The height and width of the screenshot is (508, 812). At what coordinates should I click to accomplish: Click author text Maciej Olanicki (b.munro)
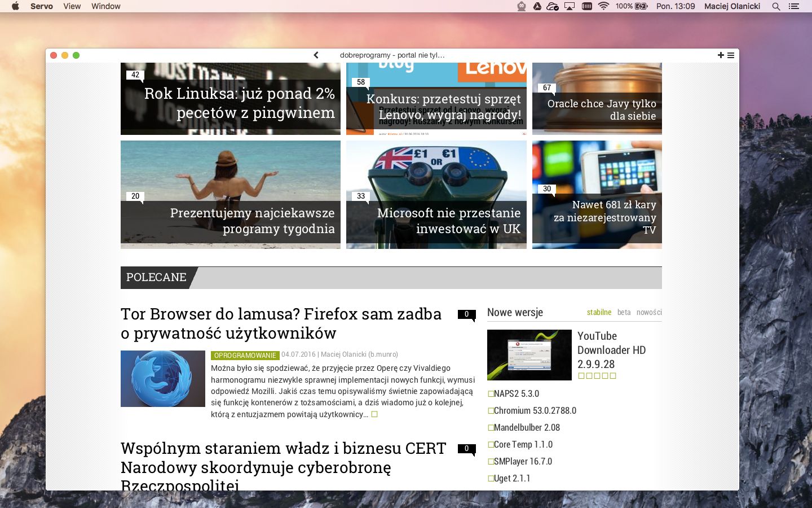359,354
